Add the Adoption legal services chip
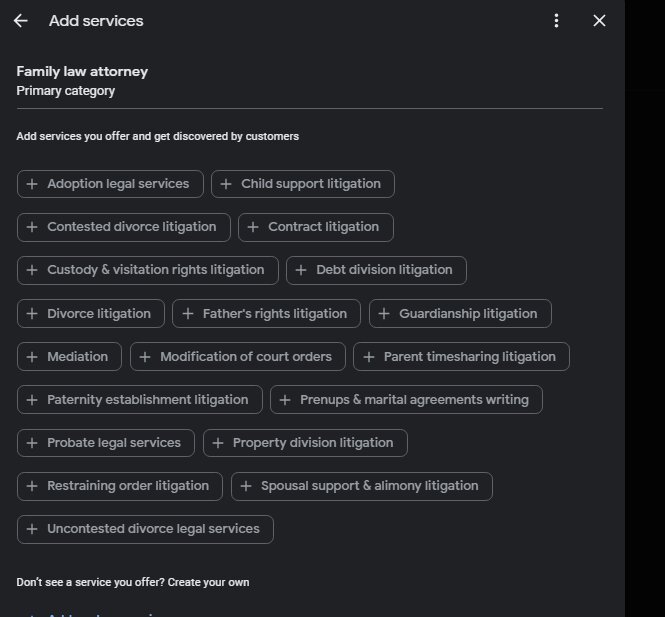The width and height of the screenshot is (665, 617). coord(110,184)
